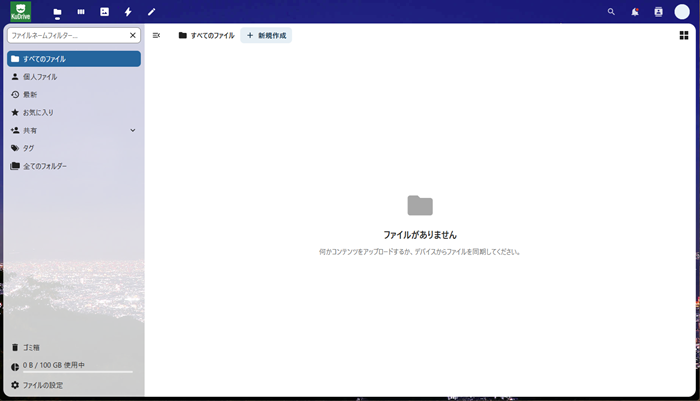Expand the 共有 chevron

click(x=133, y=130)
